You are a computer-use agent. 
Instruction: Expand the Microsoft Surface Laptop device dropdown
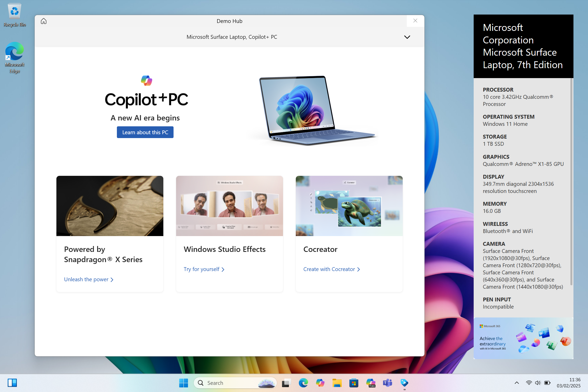(407, 37)
